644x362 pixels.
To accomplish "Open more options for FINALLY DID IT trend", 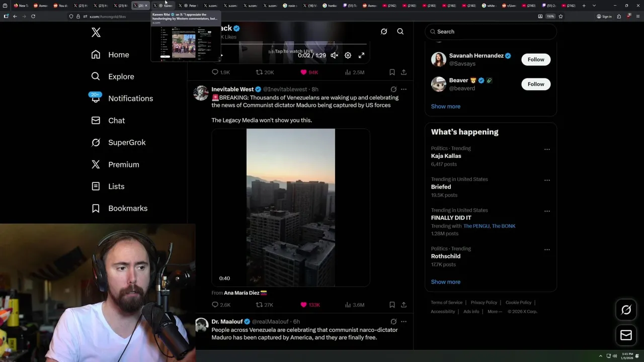I will [547, 211].
